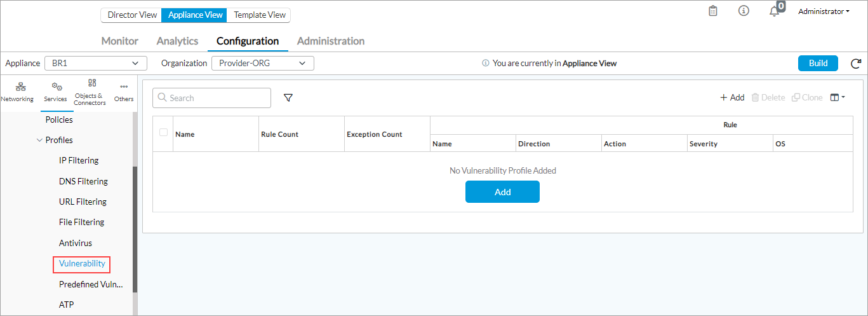
Task: Collapse the Profiles tree section
Action: coord(40,140)
